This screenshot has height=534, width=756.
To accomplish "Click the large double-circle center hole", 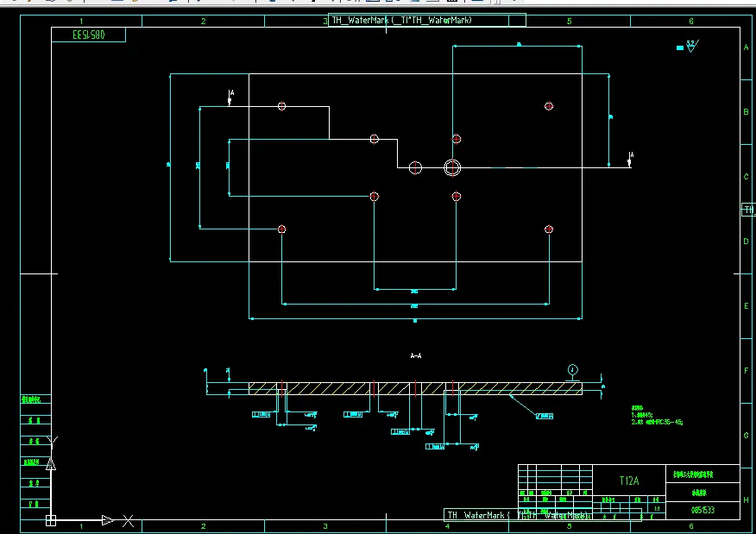I will pos(452,167).
